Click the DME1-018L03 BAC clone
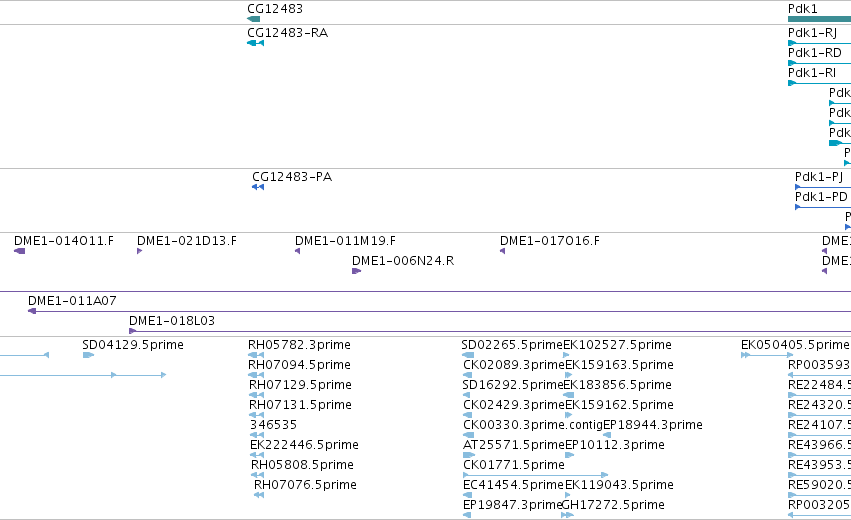Image resolution: width=851 pixels, height=520 pixels. click(172, 321)
